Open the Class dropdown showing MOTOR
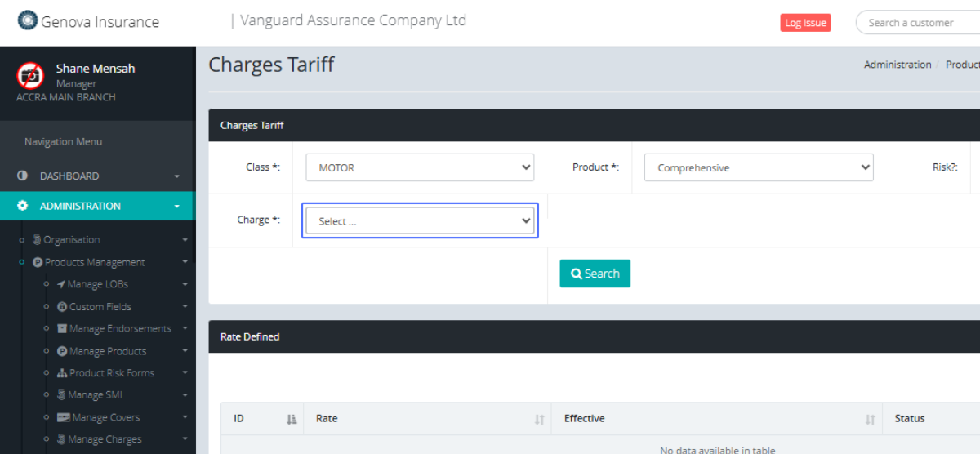Screen dimensions: 980x454 (x=420, y=167)
